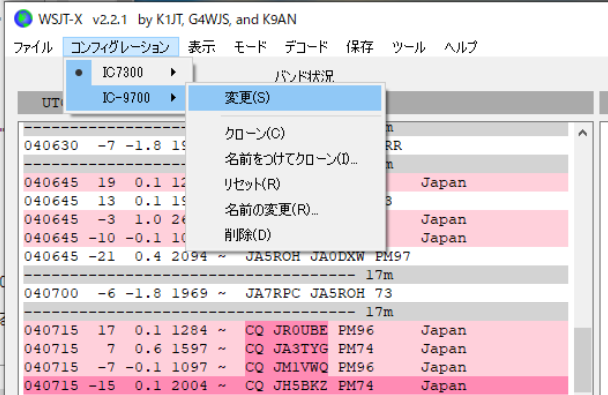The width and height of the screenshot is (608, 395).
Task: Click the band activity scrollbar thumb
Action: [582, 361]
